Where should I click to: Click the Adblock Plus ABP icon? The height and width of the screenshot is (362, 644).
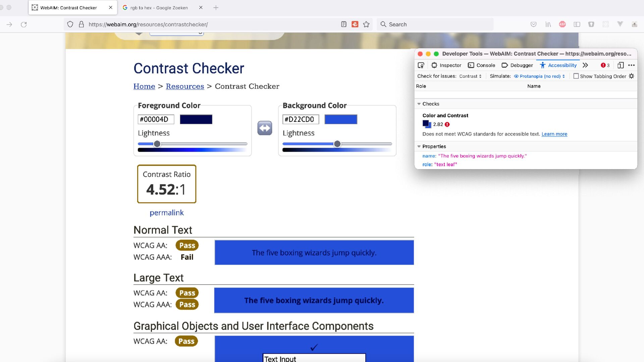(562, 24)
